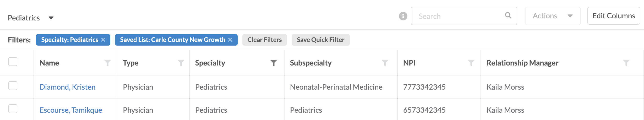The width and height of the screenshot is (644, 120).
Task: Open the Subspecialty column filter icon
Action: (385, 63)
